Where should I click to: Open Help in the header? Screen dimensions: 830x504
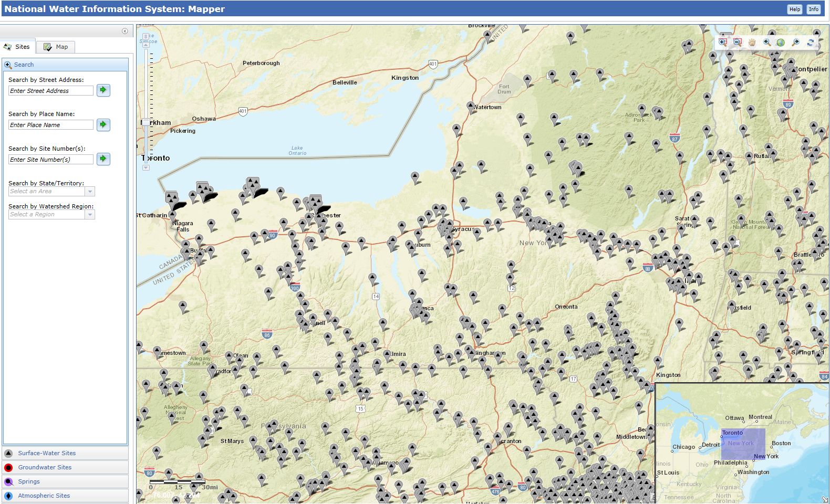794,9
